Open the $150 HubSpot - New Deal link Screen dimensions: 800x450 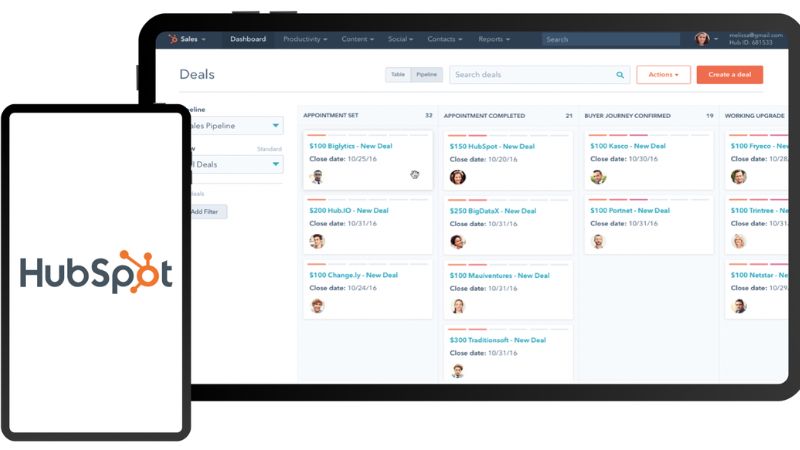(492, 146)
